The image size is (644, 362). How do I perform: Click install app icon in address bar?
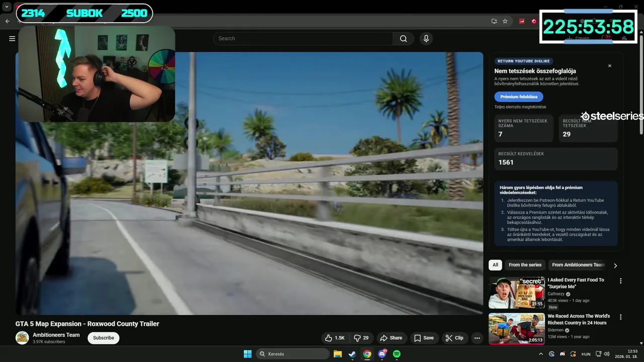(494, 21)
